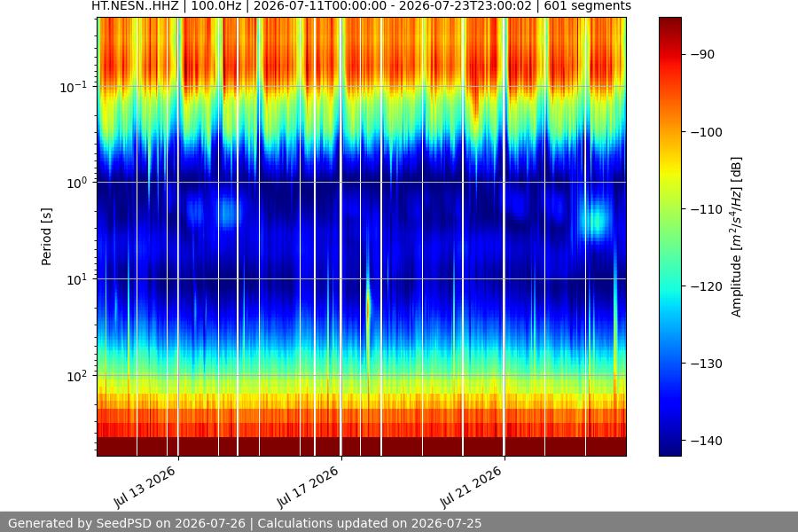
Task: Click the 'Jul 17 2026' date label
Action: pyautogui.click(x=308, y=487)
